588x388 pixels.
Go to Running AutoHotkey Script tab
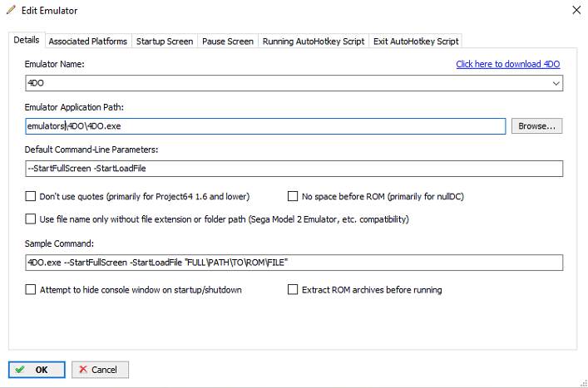pyautogui.click(x=314, y=42)
